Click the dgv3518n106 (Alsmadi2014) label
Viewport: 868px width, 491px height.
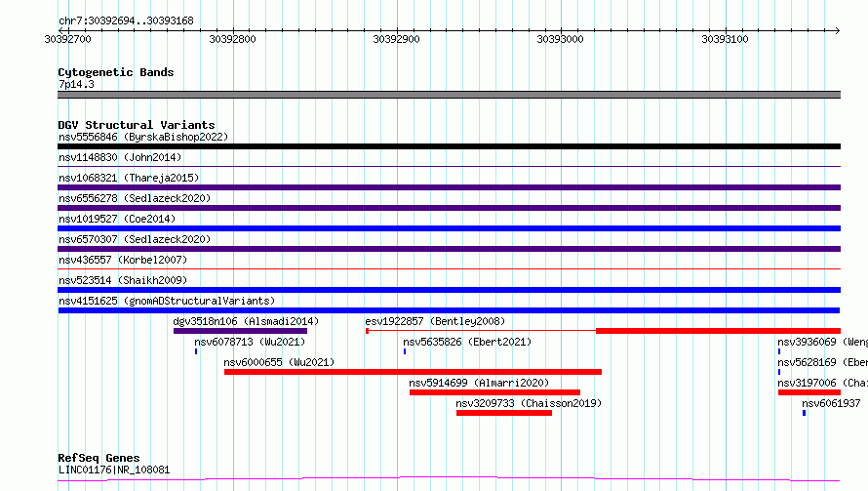(246, 321)
